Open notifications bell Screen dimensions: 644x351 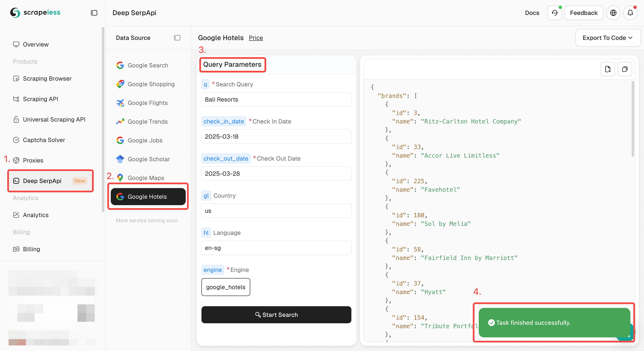point(630,13)
